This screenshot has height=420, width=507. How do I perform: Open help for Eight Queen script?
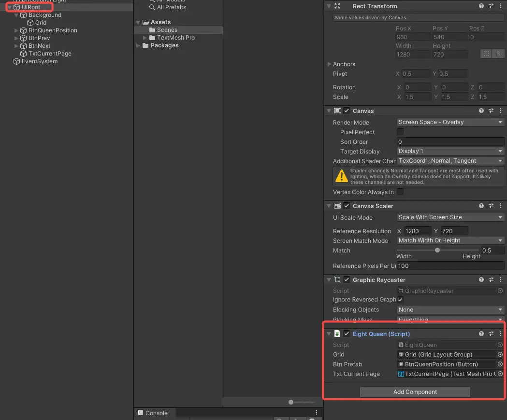pos(481,334)
